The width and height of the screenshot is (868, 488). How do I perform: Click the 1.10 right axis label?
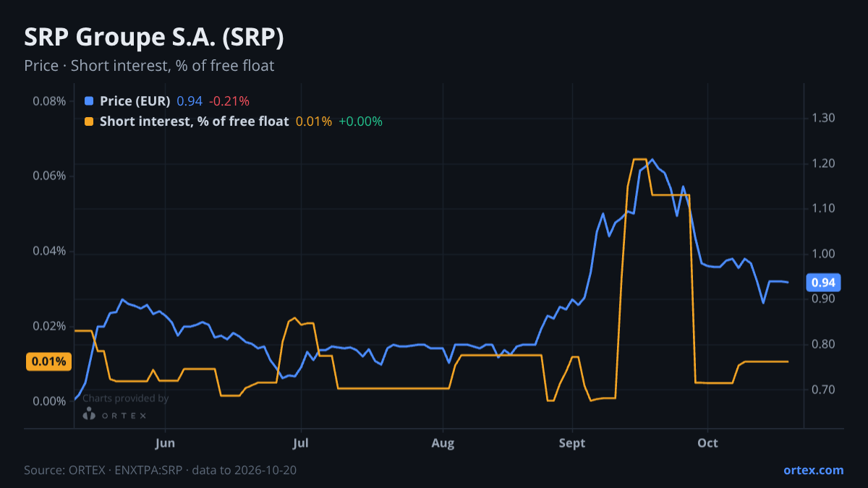(x=824, y=208)
